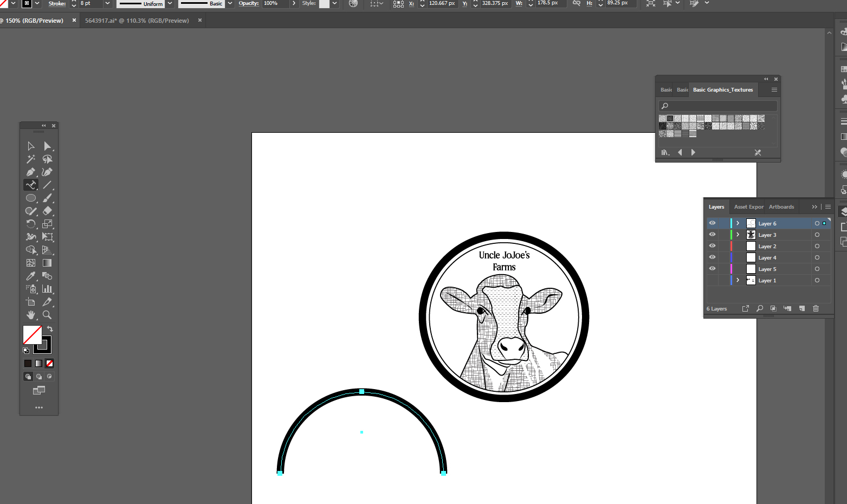Hide Layer 6 with its eye icon
Viewport: 847px width, 504px height.
point(712,223)
